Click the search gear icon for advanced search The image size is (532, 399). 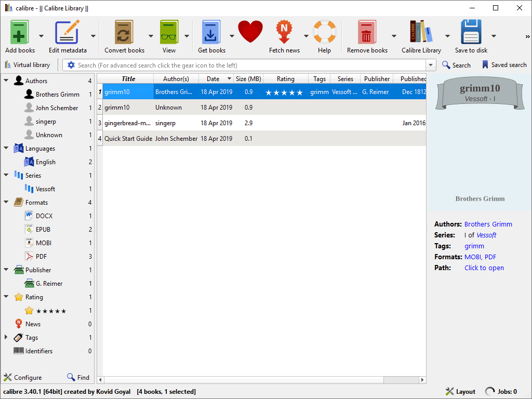[x=71, y=65]
